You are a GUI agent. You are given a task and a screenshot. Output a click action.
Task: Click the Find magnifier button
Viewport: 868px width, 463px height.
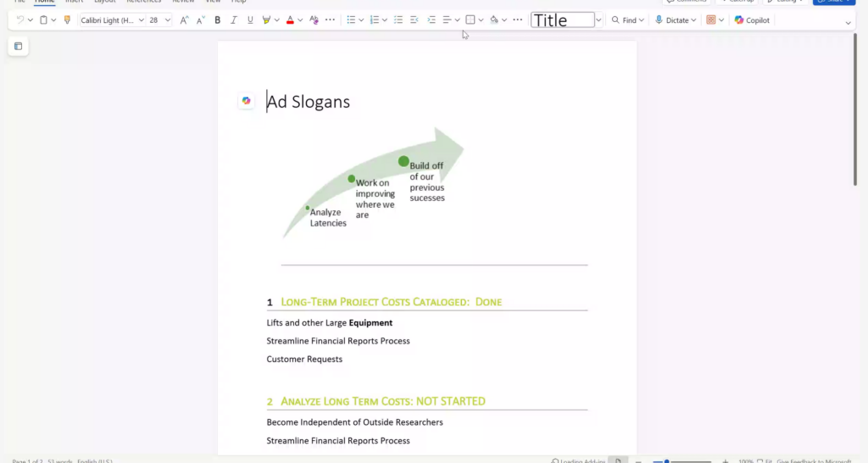pos(623,20)
